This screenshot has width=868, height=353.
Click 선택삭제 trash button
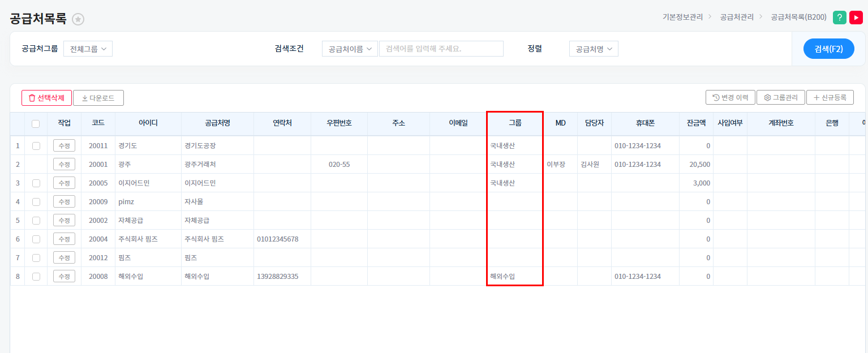(x=47, y=98)
